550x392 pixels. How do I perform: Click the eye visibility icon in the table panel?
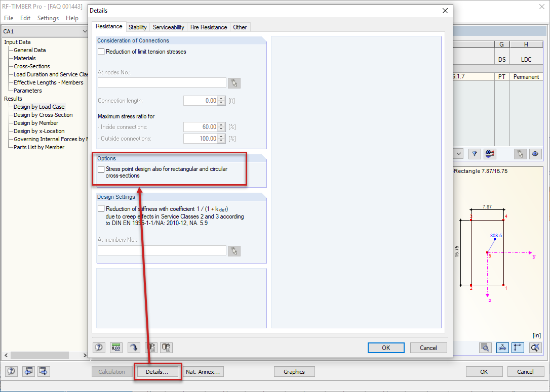(535, 153)
